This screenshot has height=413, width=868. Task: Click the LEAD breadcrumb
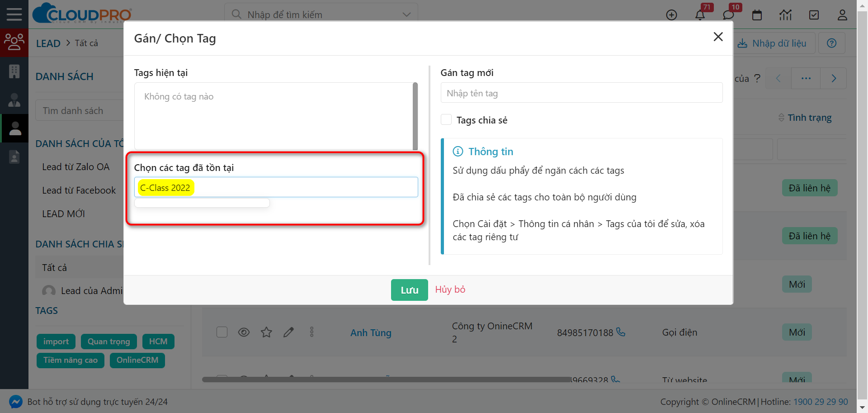[48, 43]
